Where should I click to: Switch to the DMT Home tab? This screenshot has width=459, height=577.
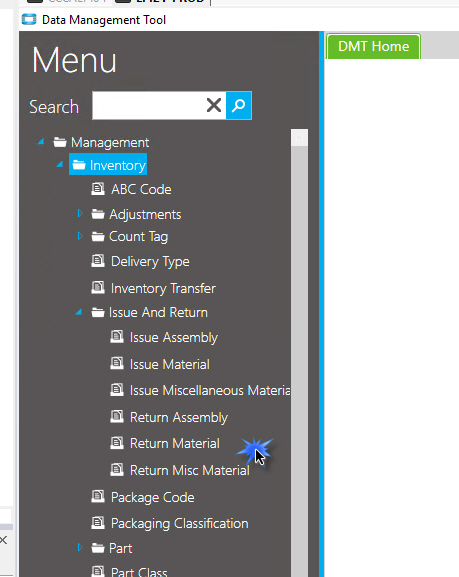[x=373, y=46]
